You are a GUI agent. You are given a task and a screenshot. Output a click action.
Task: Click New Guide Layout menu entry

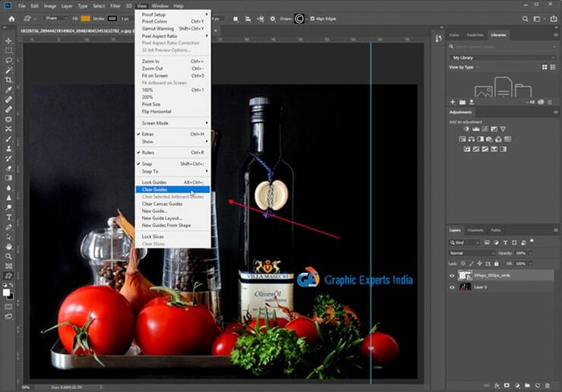163,218
